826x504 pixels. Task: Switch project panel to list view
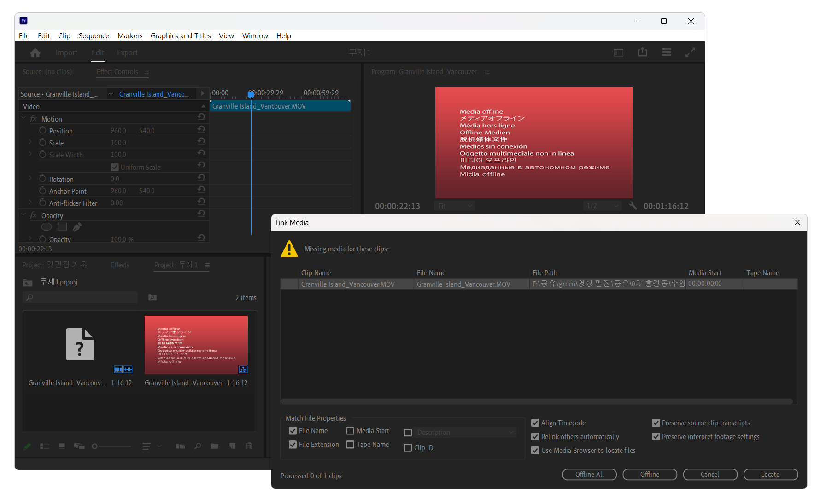point(45,446)
